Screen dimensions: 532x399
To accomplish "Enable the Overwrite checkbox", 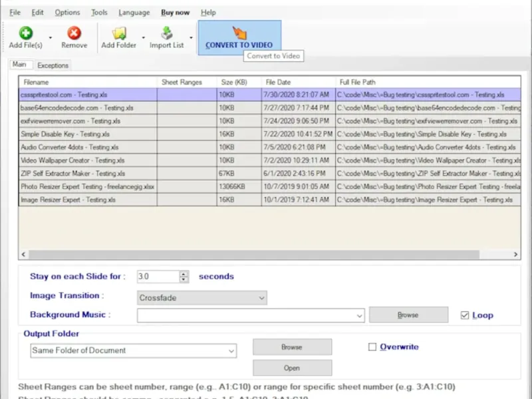I will coord(372,346).
